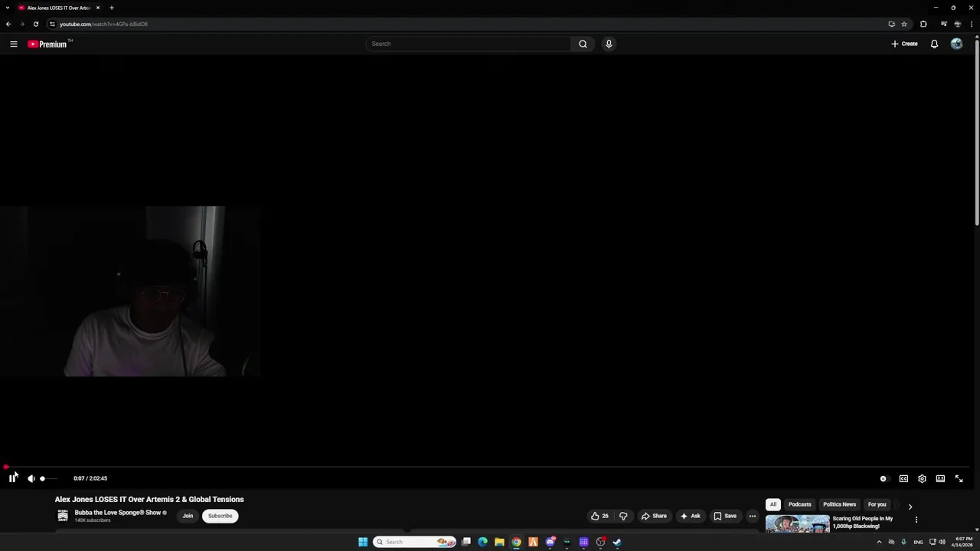
Task: Click the search magnifier button
Action: point(583,44)
